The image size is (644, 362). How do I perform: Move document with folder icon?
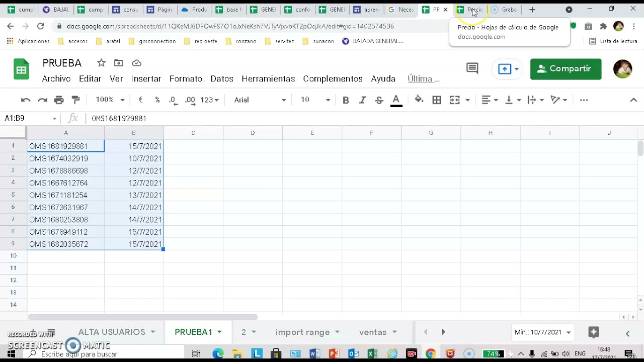coord(119,63)
